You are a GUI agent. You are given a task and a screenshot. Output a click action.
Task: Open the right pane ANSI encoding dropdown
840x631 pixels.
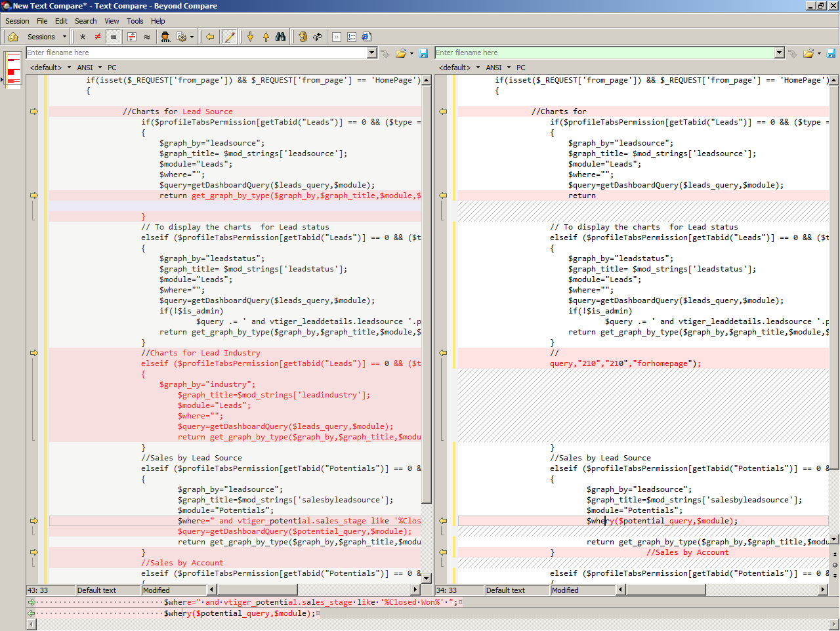[498, 68]
